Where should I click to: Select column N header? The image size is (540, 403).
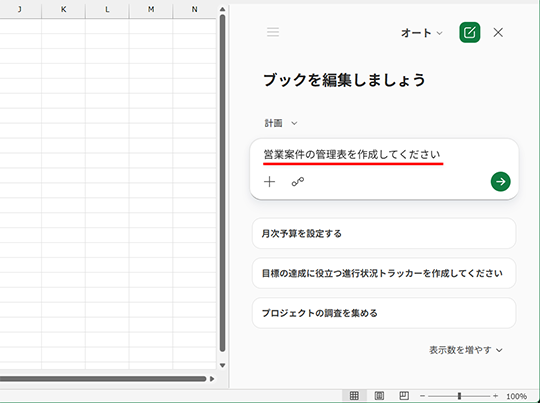coord(195,10)
